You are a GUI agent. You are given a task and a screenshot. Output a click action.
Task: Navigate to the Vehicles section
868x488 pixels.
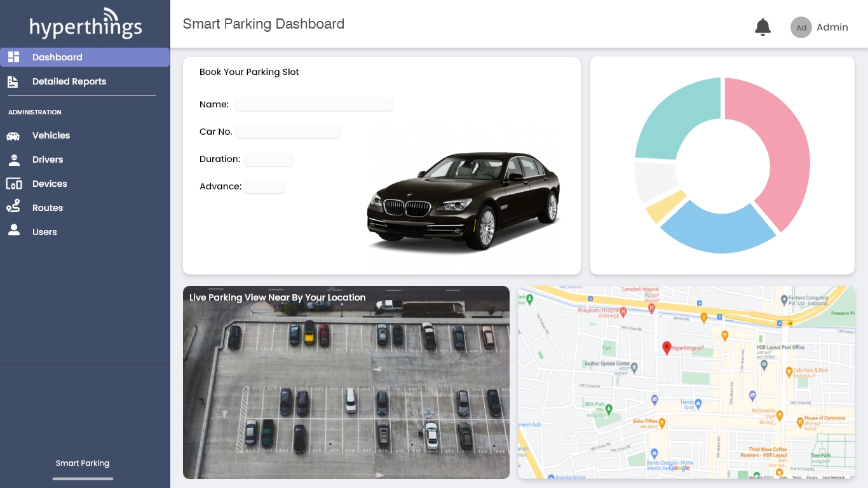[51, 135]
